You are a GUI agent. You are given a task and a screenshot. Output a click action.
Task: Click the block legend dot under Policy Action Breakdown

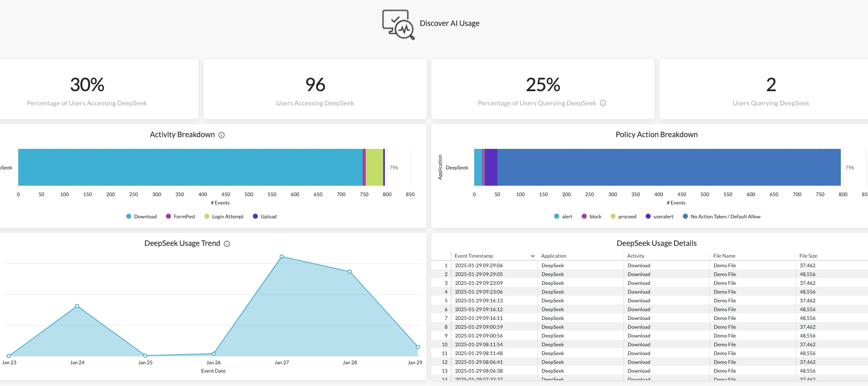585,216
